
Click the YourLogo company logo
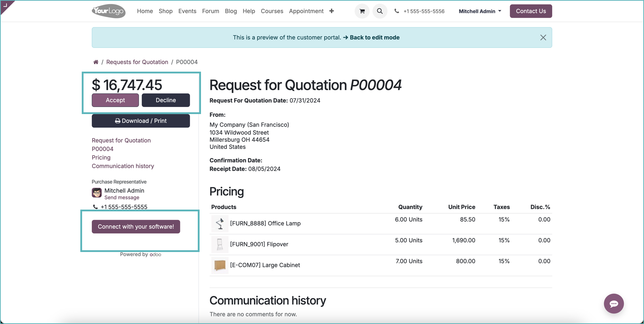[109, 11]
